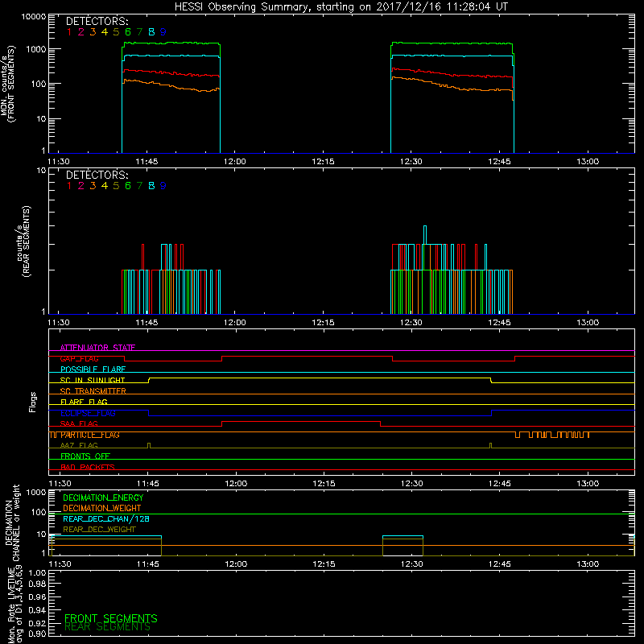
Task: Click the HESSI Observing Summary plot title
Action: 341,7
